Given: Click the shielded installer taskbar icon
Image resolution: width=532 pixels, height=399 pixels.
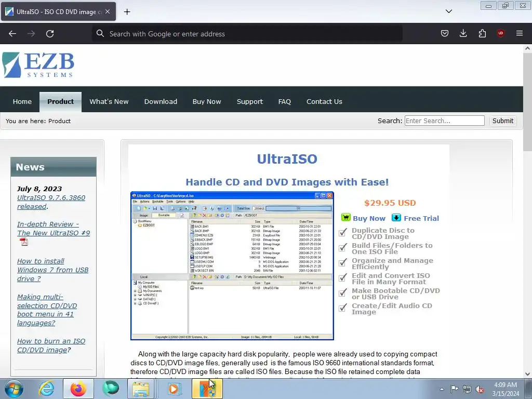Looking at the screenshot, I should (x=207, y=389).
